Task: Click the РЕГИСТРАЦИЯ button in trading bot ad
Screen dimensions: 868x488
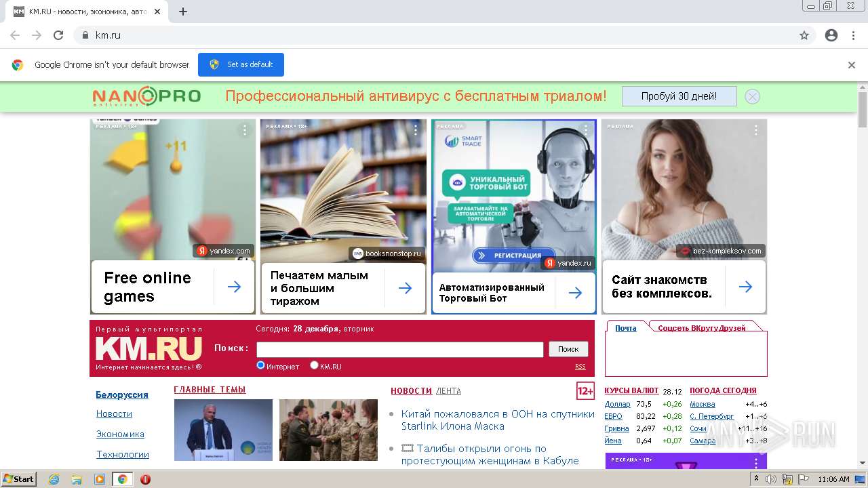Action: (x=513, y=256)
